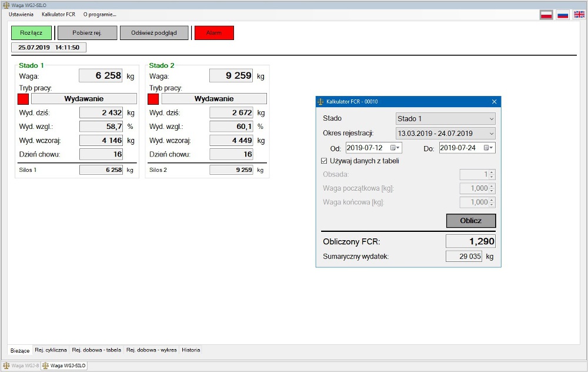This screenshot has width=588, height=372.
Task: Close the Kalkulator FCR dialog
Action: coord(494,101)
